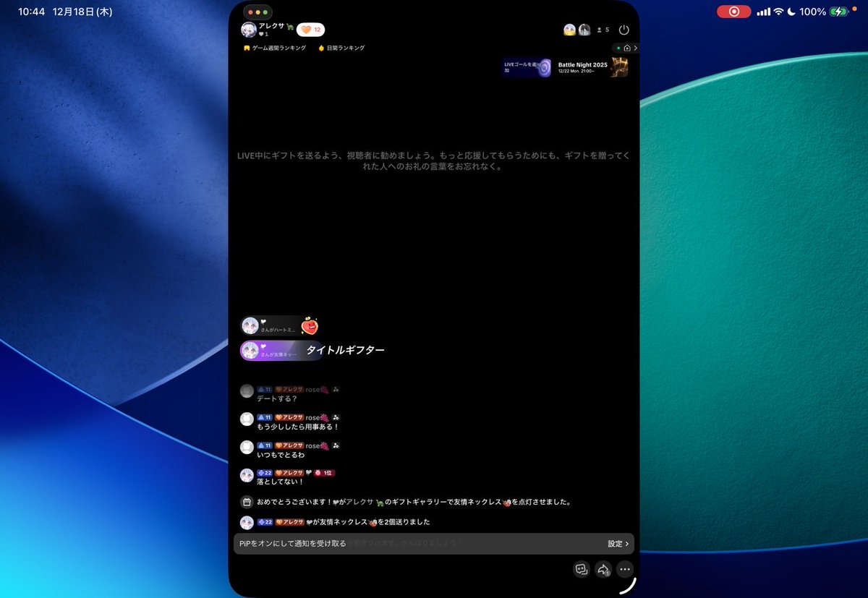Open the three-dots more options button
The width and height of the screenshot is (868, 598).
(x=626, y=569)
